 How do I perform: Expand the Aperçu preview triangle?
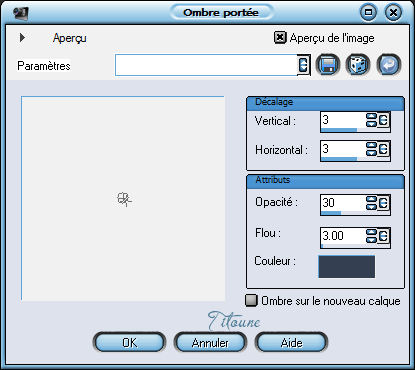tap(22, 37)
